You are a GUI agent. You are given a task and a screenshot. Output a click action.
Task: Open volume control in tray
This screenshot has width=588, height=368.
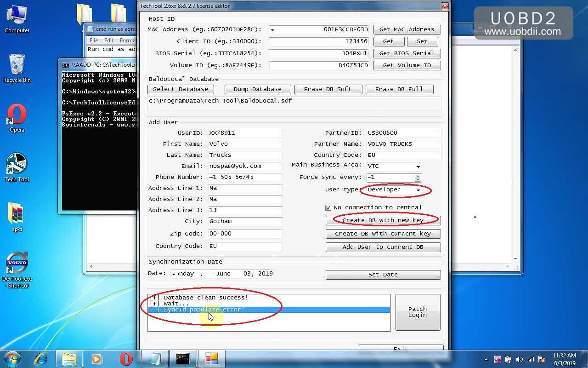click(520, 359)
